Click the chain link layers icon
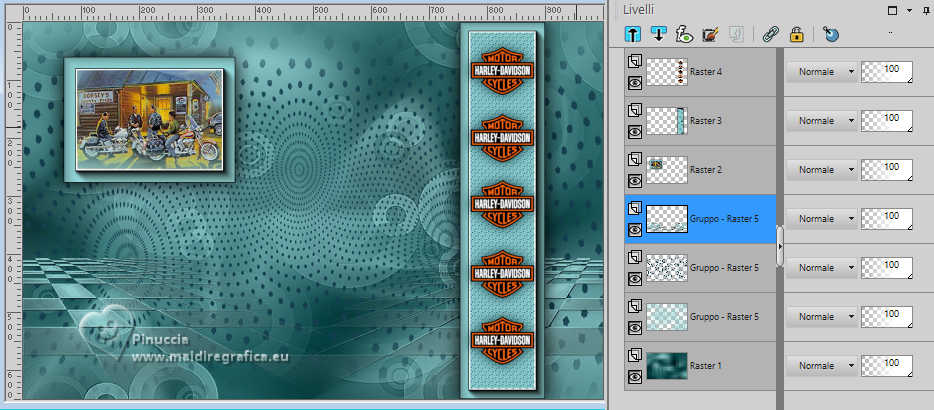 coord(771,35)
